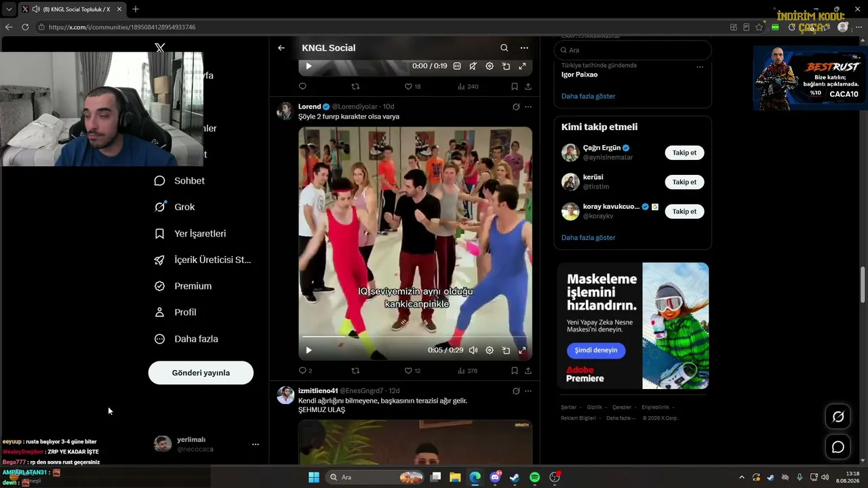View analytics for Lorend's post, 276 views
Screen dimensions: 868x488
coord(468,371)
